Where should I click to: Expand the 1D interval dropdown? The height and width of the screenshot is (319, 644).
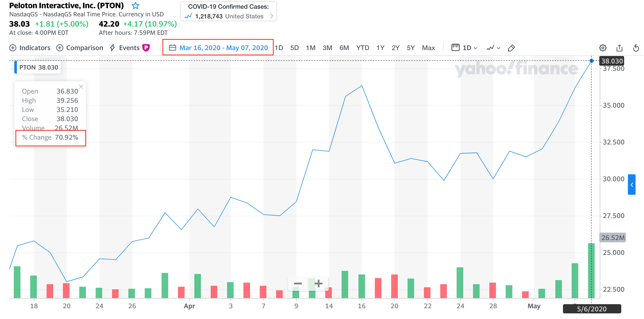(x=465, y=48)
